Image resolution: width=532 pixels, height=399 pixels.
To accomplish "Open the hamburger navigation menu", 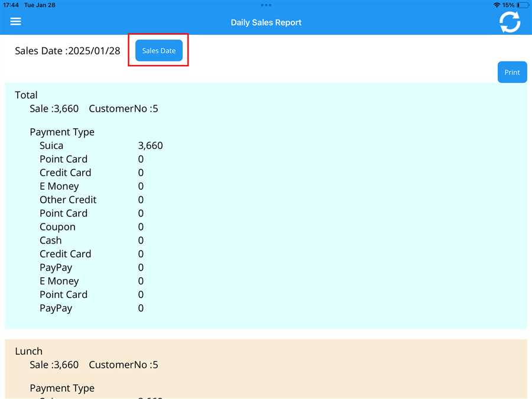I will click(15, 21).
